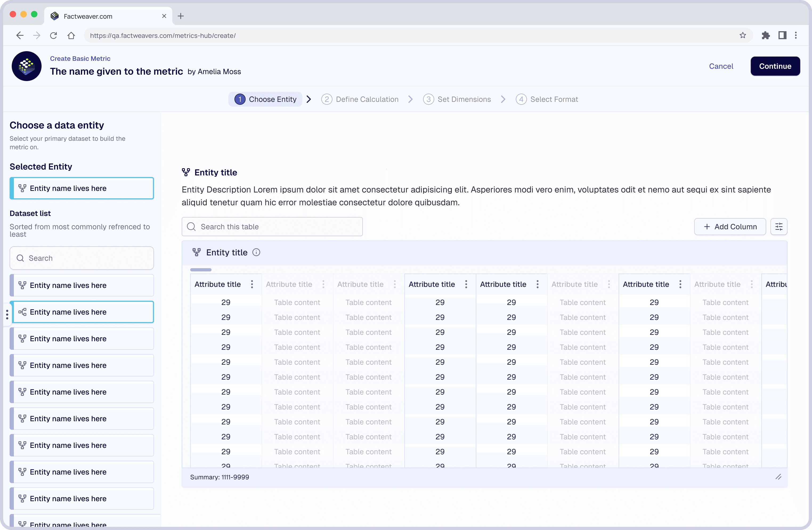Select the fourth entity in the dataset list
Viewport: 812px width, 530px height.
pyautogui.click(x=82, y=365)
